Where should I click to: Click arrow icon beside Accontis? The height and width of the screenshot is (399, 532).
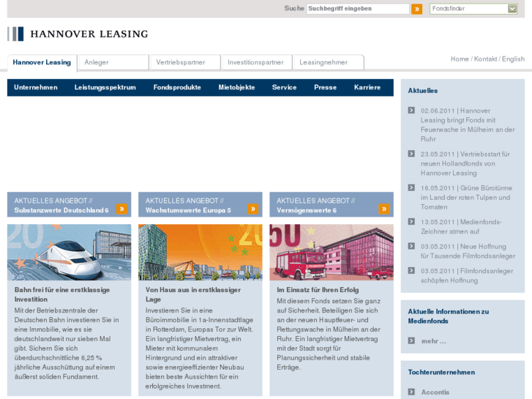tap(411, 392)
